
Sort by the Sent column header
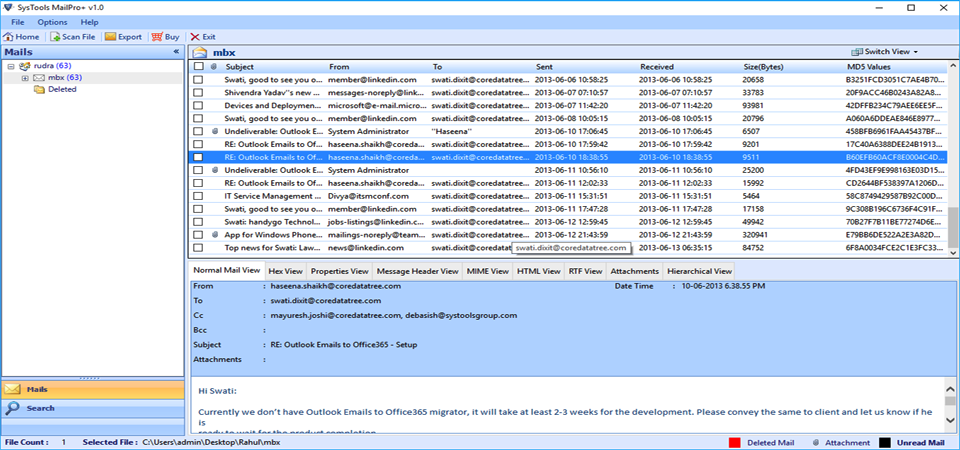coord(545,67)
